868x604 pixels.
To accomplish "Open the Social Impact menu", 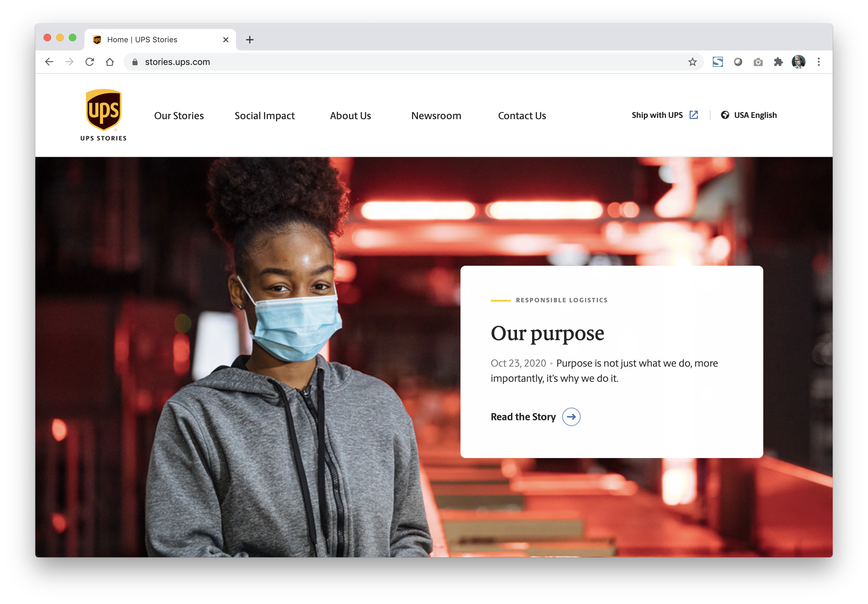I will click(265, 116).
